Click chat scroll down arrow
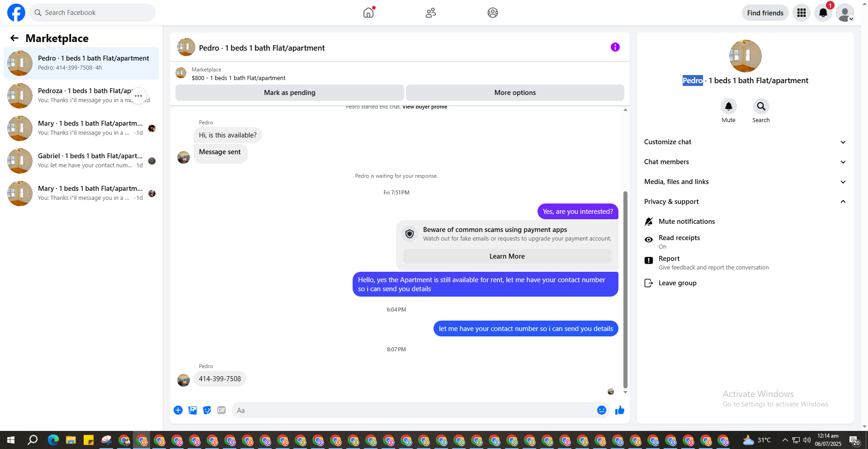This screenshot has height=449, width=868. point(625,392)
